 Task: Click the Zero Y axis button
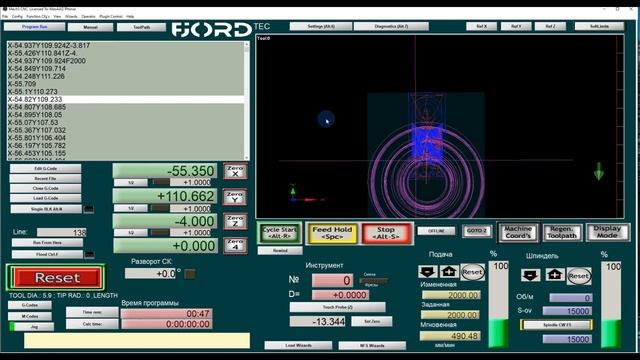[x=235, y=197]
